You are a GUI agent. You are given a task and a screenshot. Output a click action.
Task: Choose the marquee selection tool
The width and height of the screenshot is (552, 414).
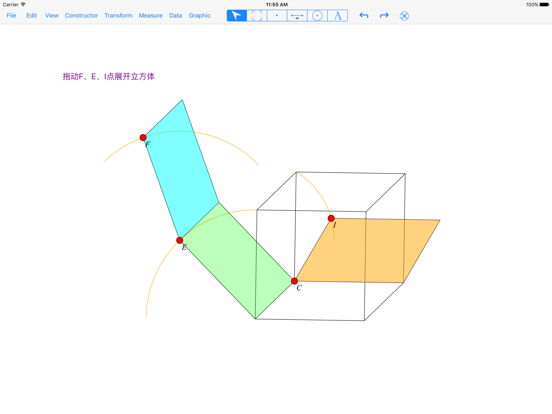(257, 15)
